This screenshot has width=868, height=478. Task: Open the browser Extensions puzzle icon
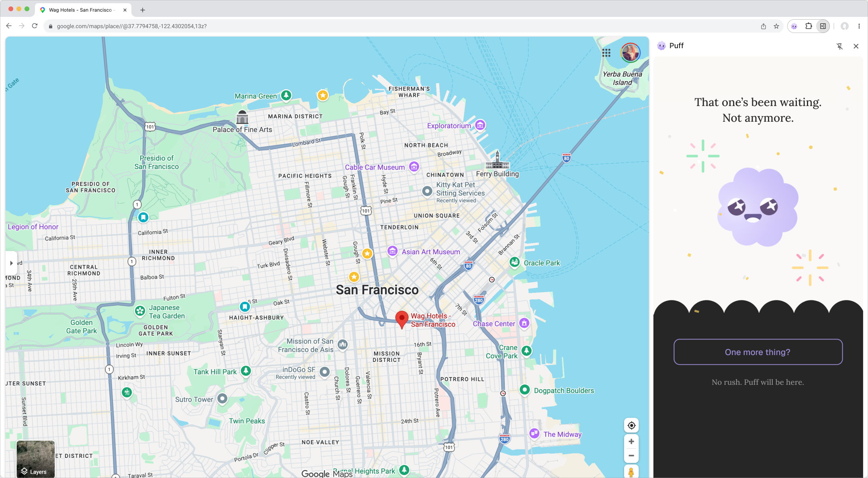point(809,26)
